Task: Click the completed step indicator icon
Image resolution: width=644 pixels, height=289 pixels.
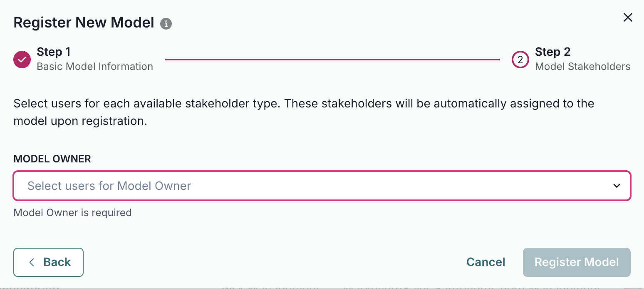Action: pyautogui.click(x=22, y=60)
